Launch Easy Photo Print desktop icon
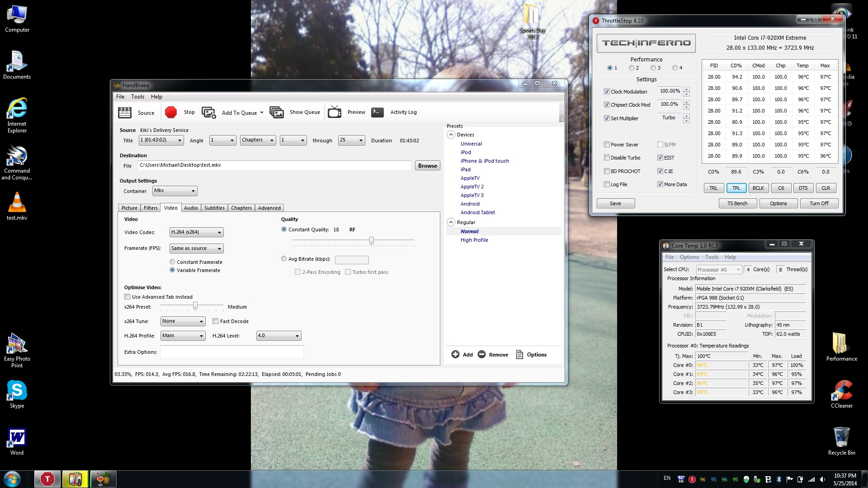The width and height of the screenshot is (868, 488). coord(17,351)
